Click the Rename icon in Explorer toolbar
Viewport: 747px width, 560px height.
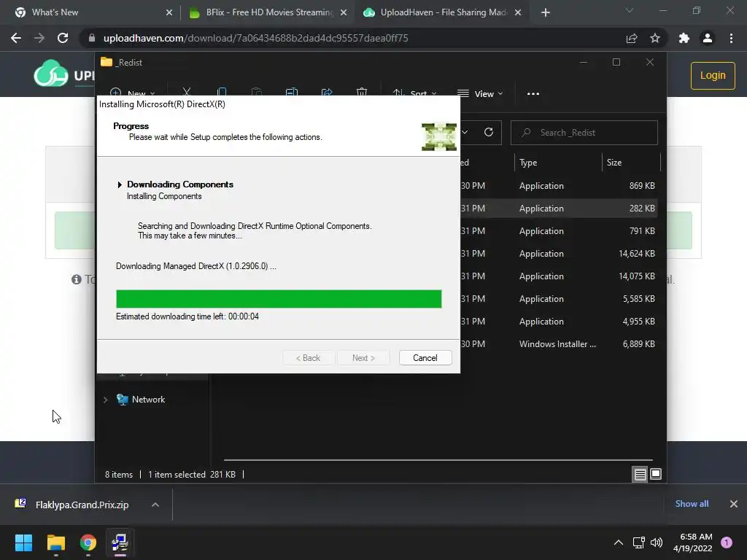click(x=292, y=93)
